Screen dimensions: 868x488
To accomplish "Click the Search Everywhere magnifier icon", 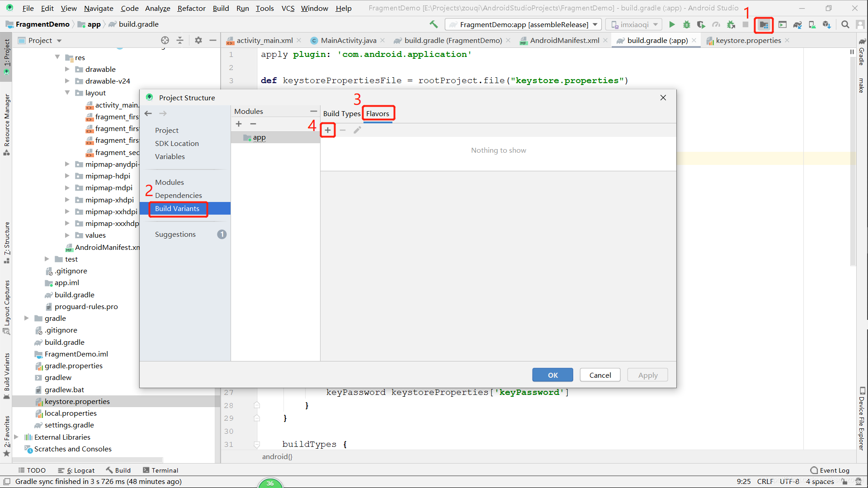I will (x=845, y=25).
